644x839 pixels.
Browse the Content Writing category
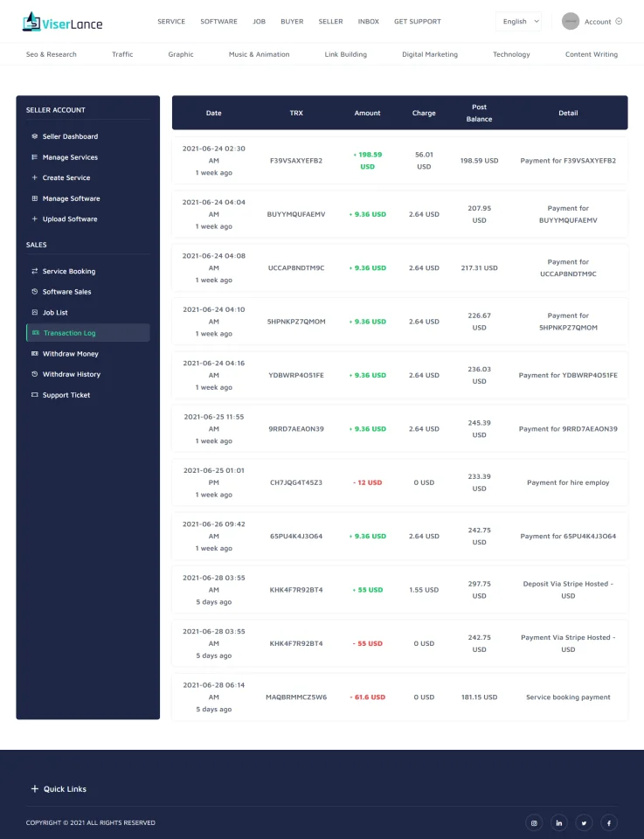pos(592,54)
